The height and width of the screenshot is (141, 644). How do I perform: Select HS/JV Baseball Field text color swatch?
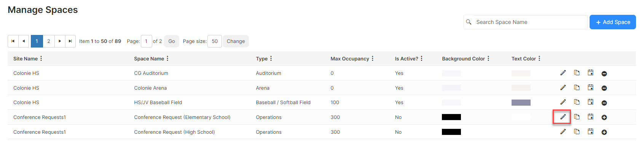[x=521, y=103]
